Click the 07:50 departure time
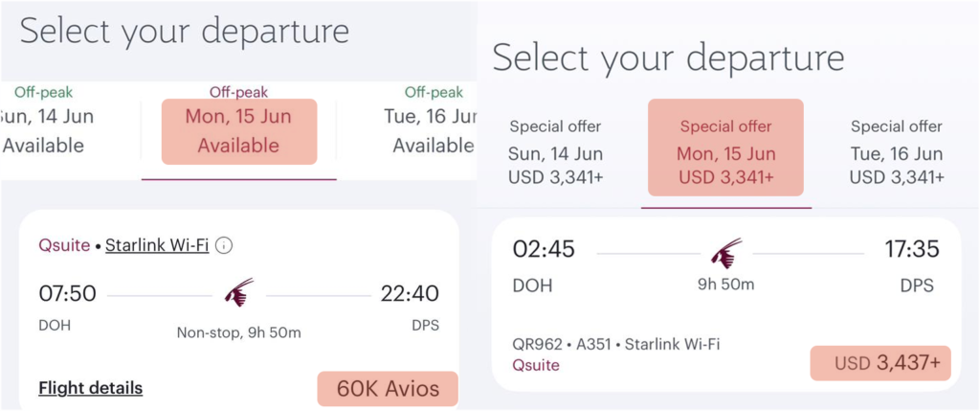The width and height of the screenshot is (980, 411). [67, 293]
